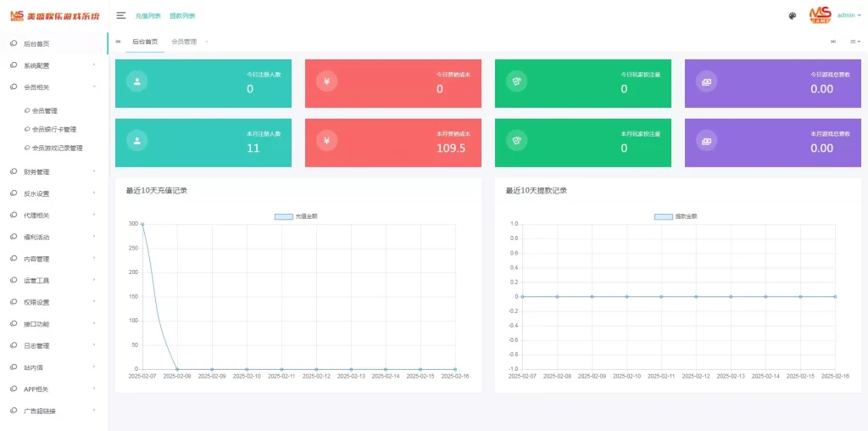Image resolution: width=868 pixels, height=431 pixels.
Task: Open the tab options dropdown menu
Action: click(x=854, y=41)
